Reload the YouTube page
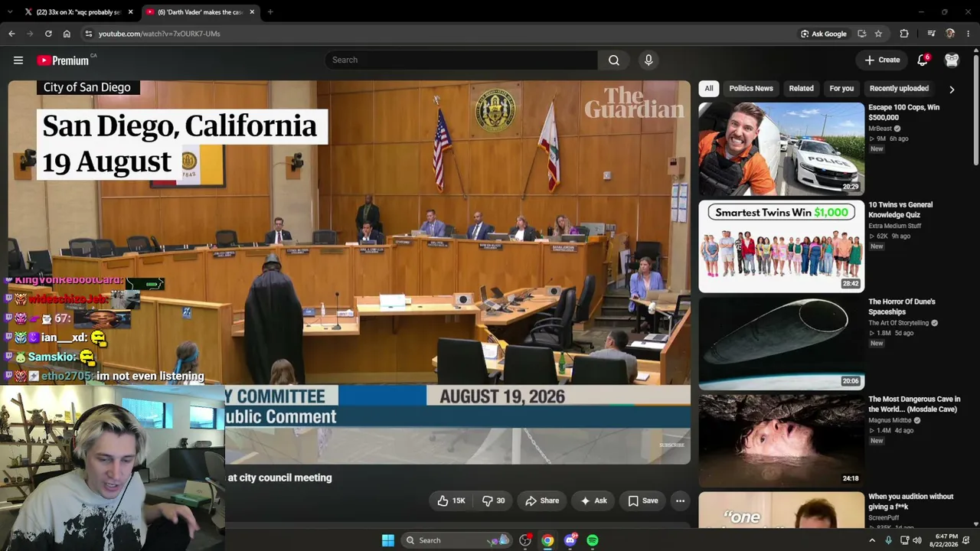 (x=48, y=34)
